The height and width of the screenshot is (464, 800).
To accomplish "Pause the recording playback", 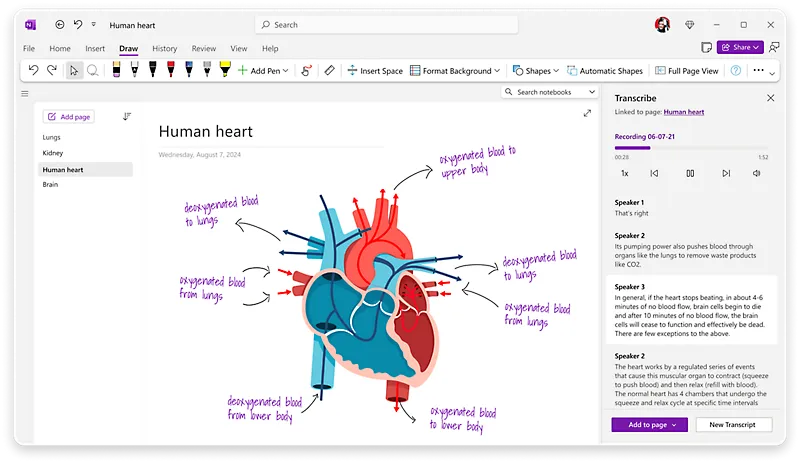I will click(690, 174).
